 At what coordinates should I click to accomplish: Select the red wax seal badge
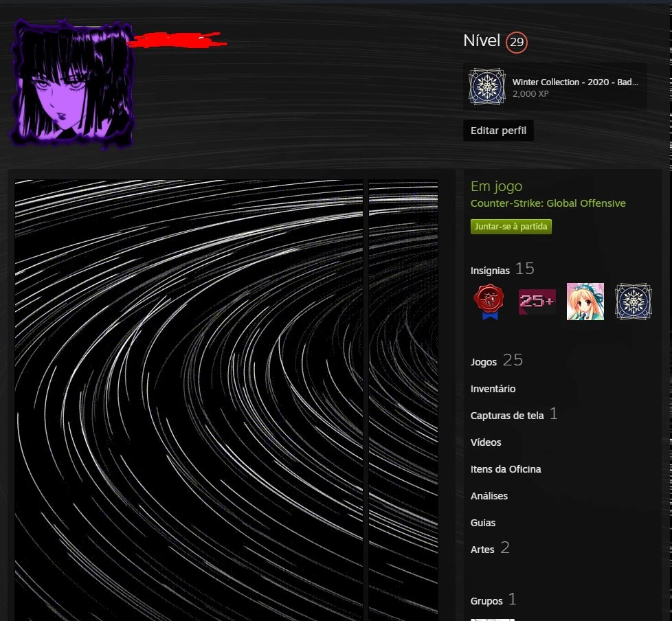coord(489,302)
